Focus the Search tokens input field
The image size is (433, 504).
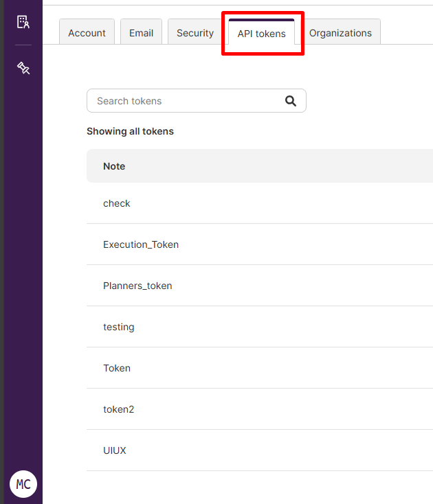tap(186, 101)
